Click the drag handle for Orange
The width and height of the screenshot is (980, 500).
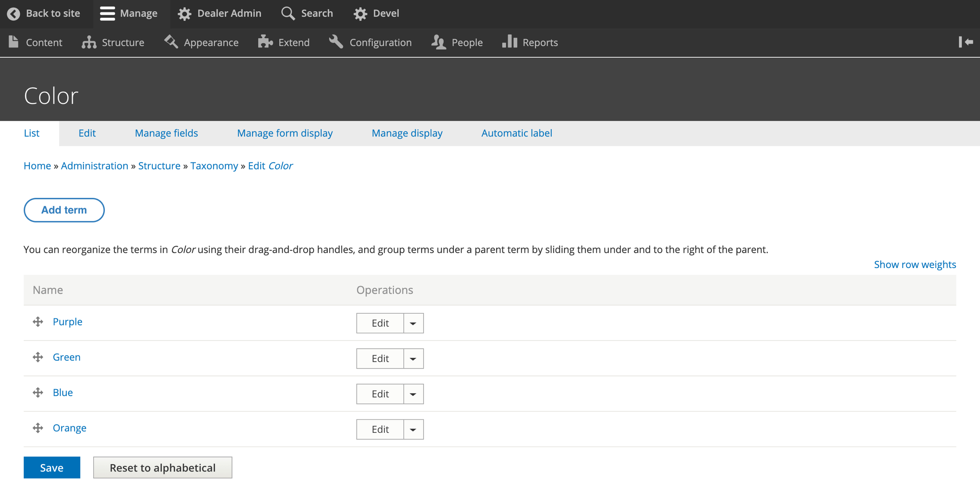[38, 428]
